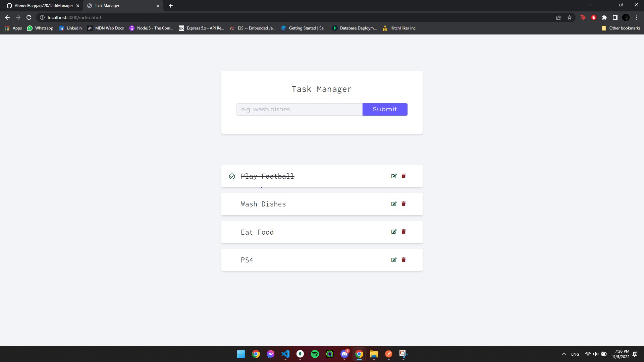Submit the new task
Screen dimensions: 644x362
(x=385, y=109)
